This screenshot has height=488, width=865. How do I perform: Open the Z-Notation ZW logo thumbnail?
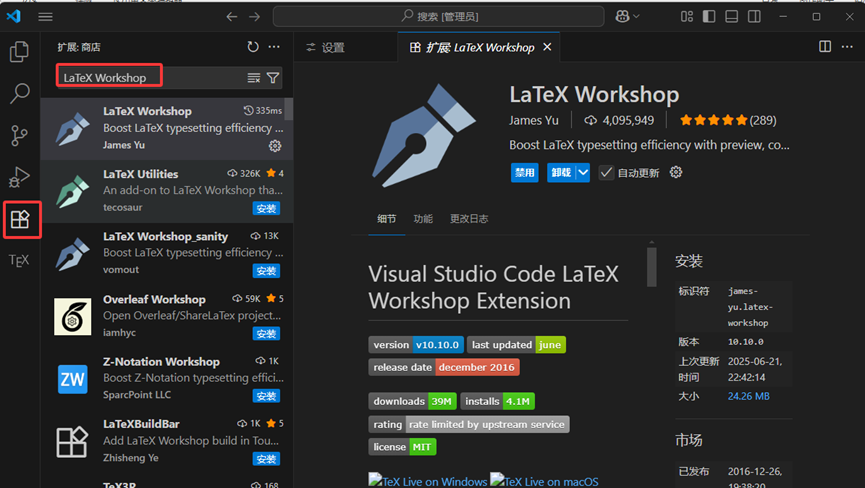click(x=72, y=379)
